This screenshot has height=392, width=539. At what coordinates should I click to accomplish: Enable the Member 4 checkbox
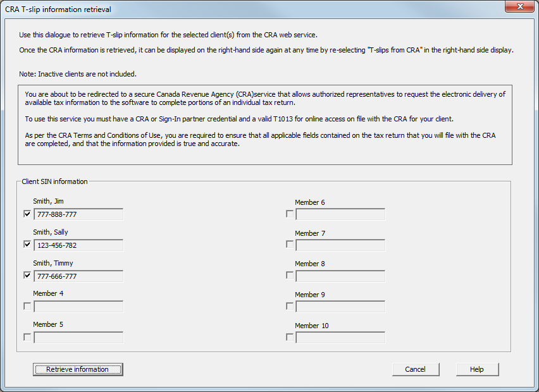(27, 307)
